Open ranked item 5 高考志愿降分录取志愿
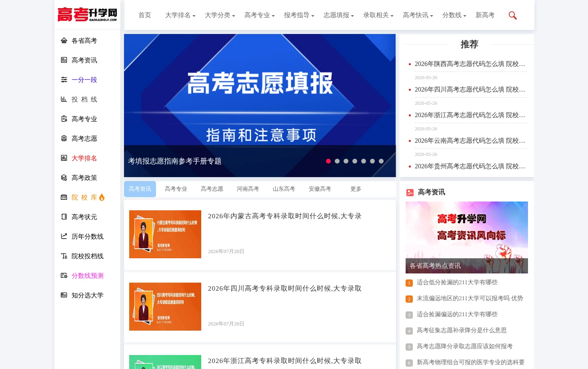This screenshot has width=588, height=369. point(465,346)
